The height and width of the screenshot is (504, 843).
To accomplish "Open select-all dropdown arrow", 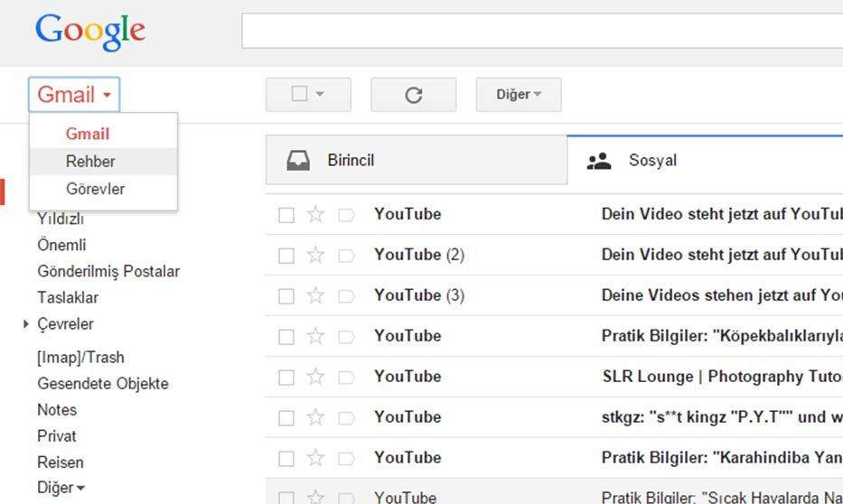I will click(320, 94).
